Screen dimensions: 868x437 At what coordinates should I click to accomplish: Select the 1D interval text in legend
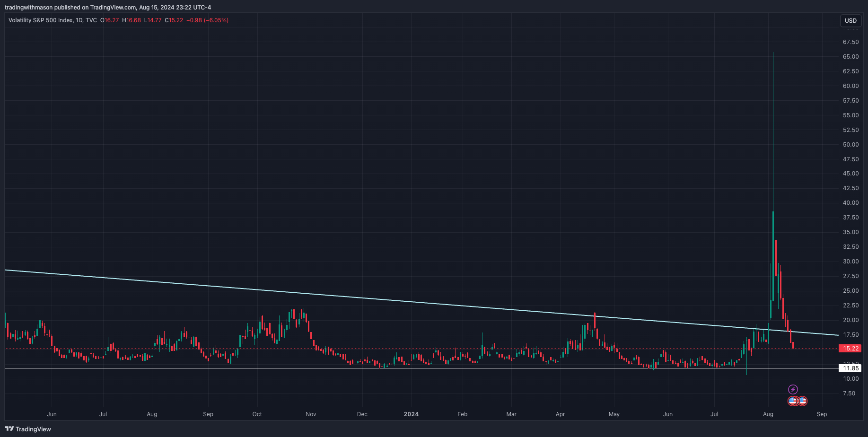tap(79, 20)
